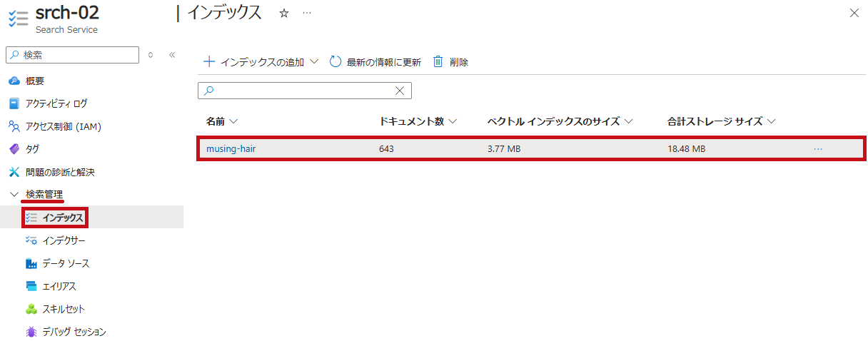868x341 pixels.
Task: Expand the インデックスの追加 dropdown arrow
Action: pyautogui.click(x=313, y=62)
